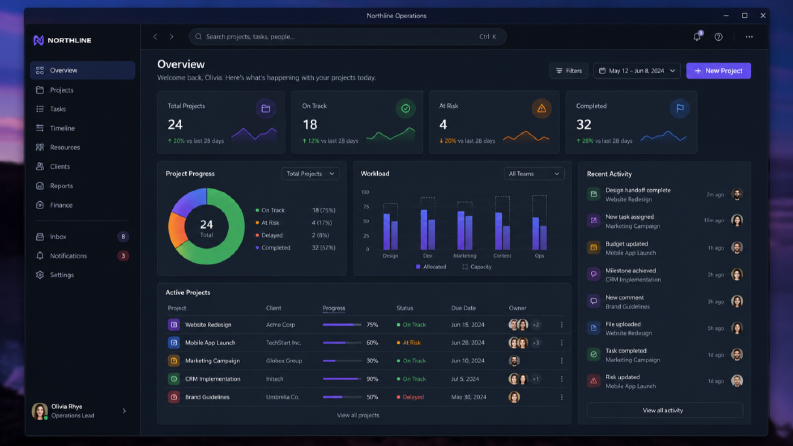
Task: Open Tasks in the sidebar
Action: 82,109
